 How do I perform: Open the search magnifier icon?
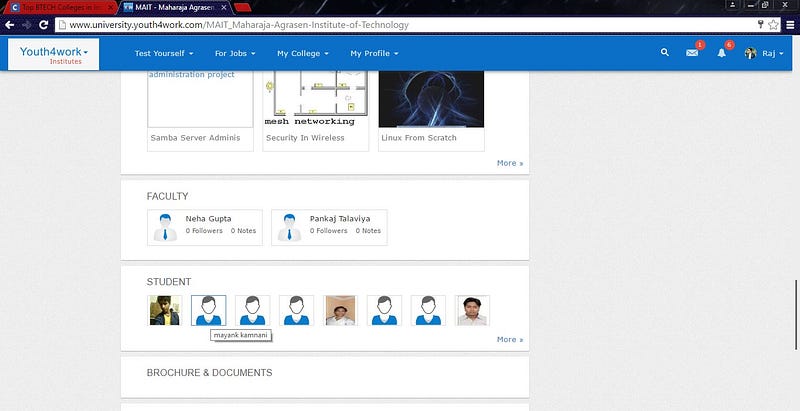pyautogui.click(x=665, y=52)
